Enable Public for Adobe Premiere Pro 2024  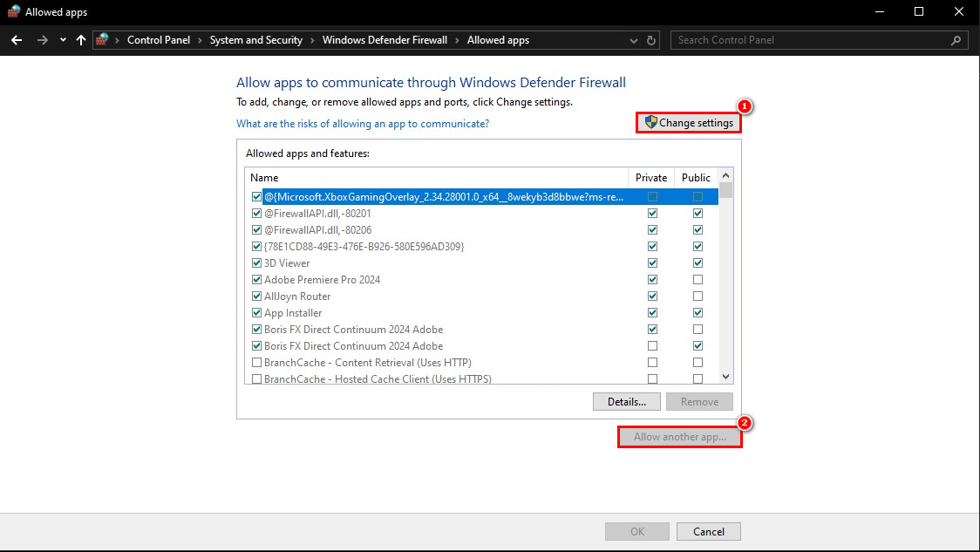[698, 279]
